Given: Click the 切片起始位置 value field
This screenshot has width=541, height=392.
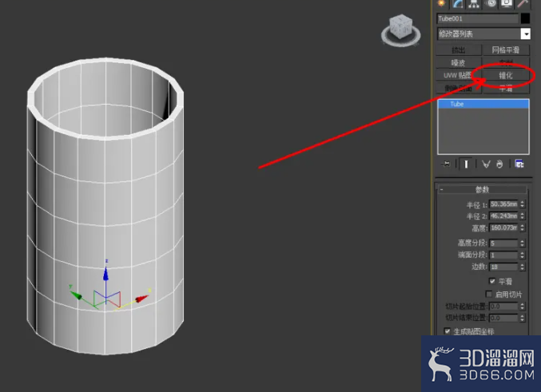Looking at the screenshot, I should coord(503,306).
